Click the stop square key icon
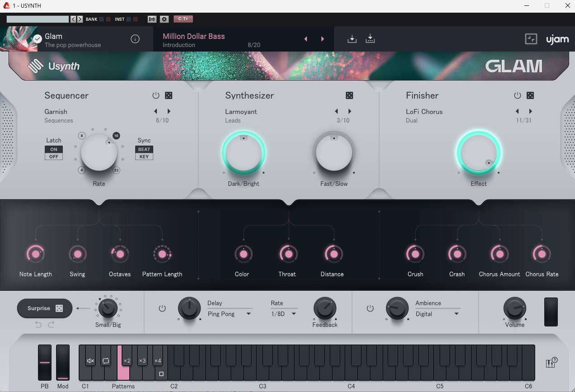 click(x=161, y=374)
